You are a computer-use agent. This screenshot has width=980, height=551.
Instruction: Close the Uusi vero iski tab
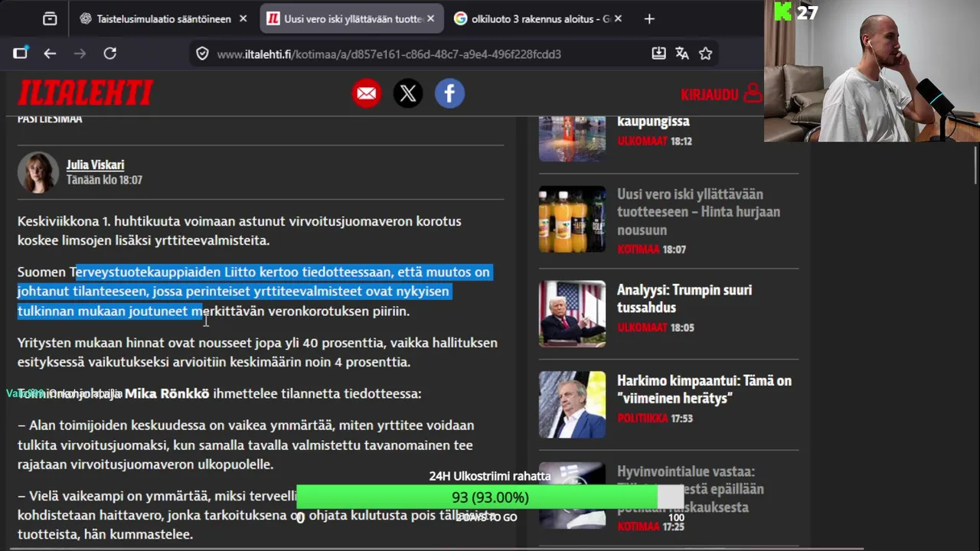tap(430, 18)
